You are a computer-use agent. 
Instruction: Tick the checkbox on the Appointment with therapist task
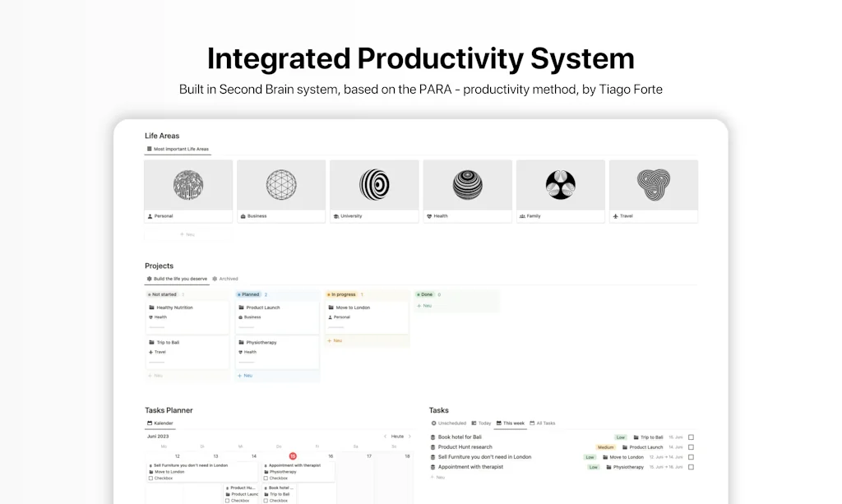tap(691, 467)
